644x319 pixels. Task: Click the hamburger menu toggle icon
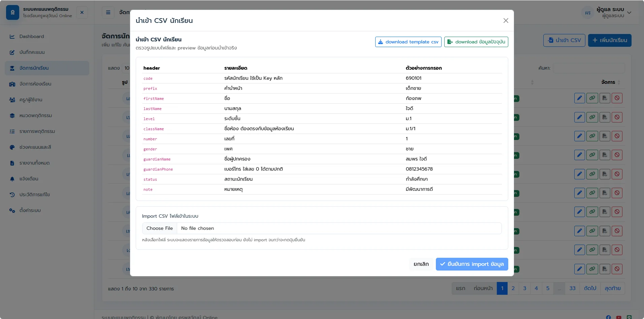point(108,12)
